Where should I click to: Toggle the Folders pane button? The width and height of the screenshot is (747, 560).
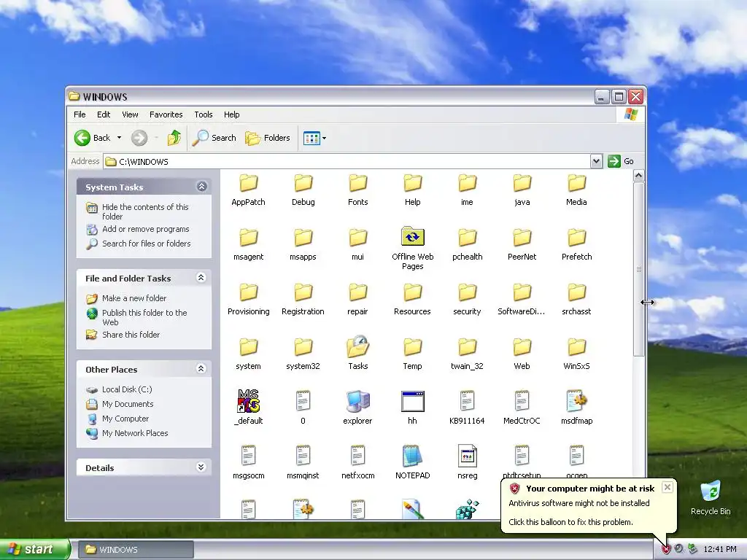pos(268,138)
